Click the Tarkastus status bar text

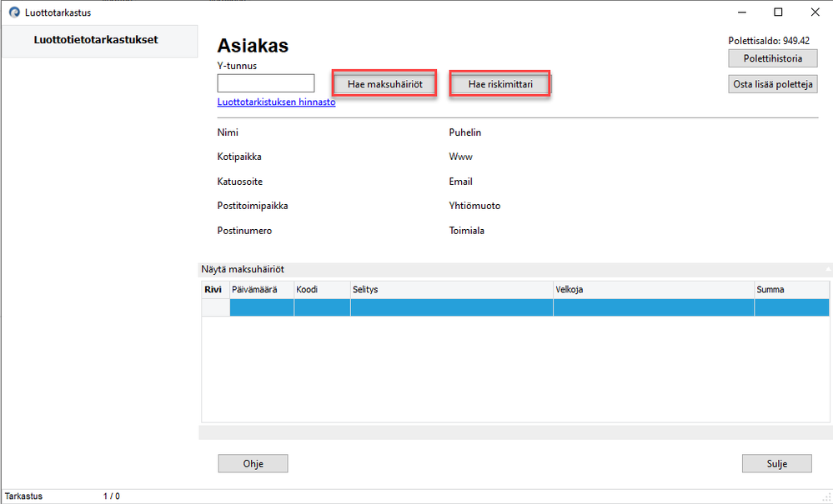tap(23, 496)
